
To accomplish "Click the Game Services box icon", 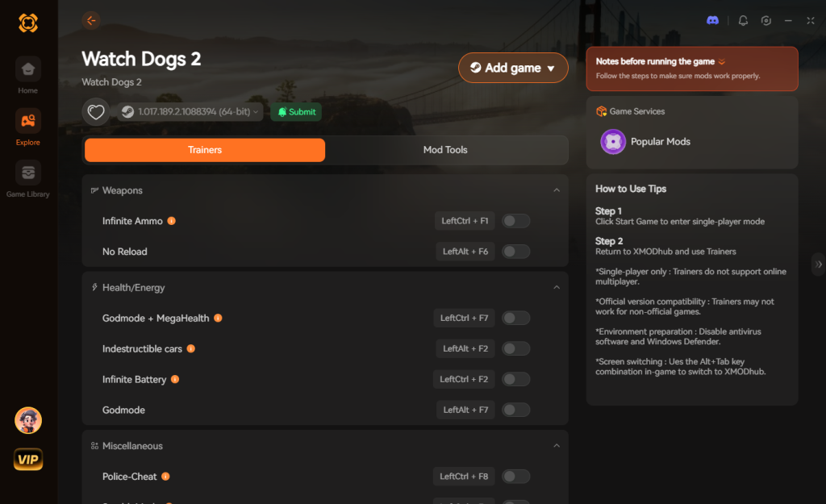I will click(x=601, y=111).
